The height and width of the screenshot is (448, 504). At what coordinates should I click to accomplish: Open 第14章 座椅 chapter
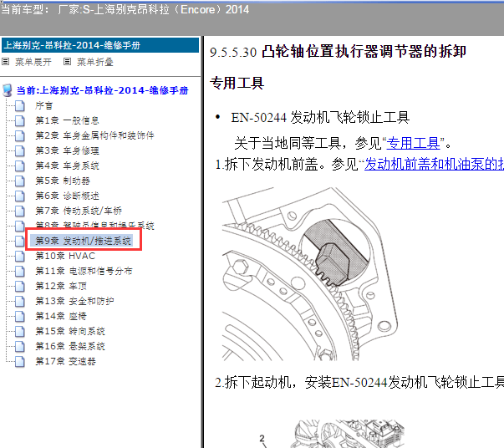pos(61,316)
